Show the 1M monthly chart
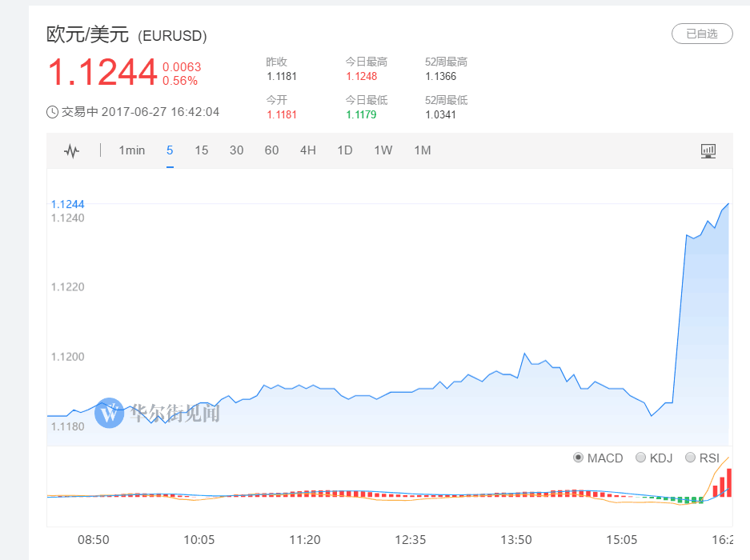This screenshot has height=560, width=750. [423, 150]
